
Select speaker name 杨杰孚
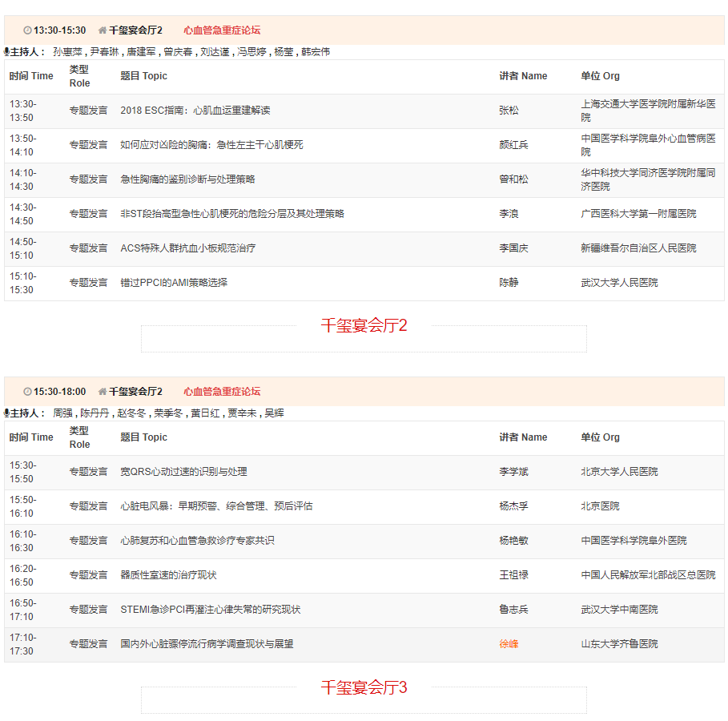pos(513,506)
